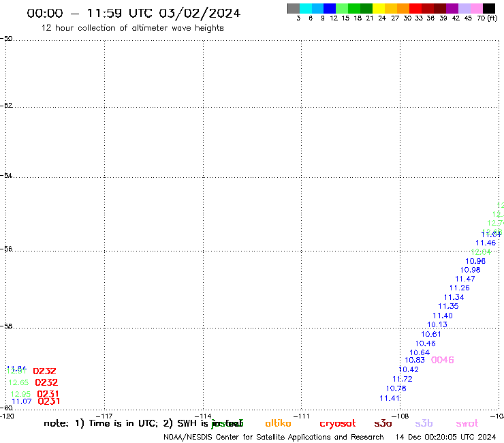Viewport: 504px width, 443px height.
Task: Click the -120 longitude axis label
Action: [7, 416]
